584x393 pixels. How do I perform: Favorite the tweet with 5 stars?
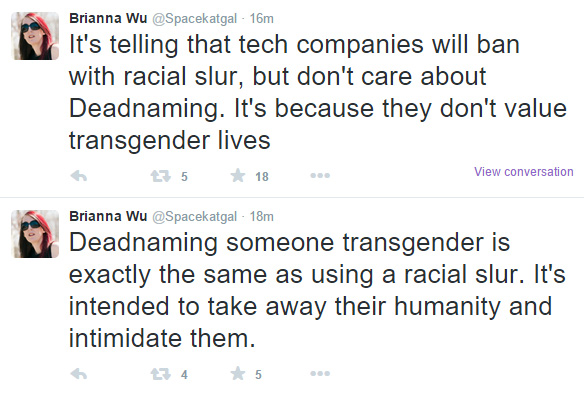click(238, 374)
